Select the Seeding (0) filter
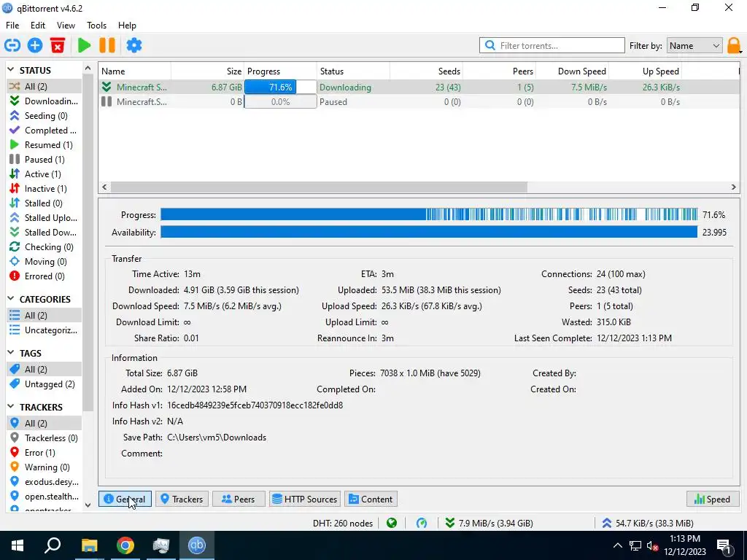This screenshot has width=747, height=560. click(x=44, y=116)
